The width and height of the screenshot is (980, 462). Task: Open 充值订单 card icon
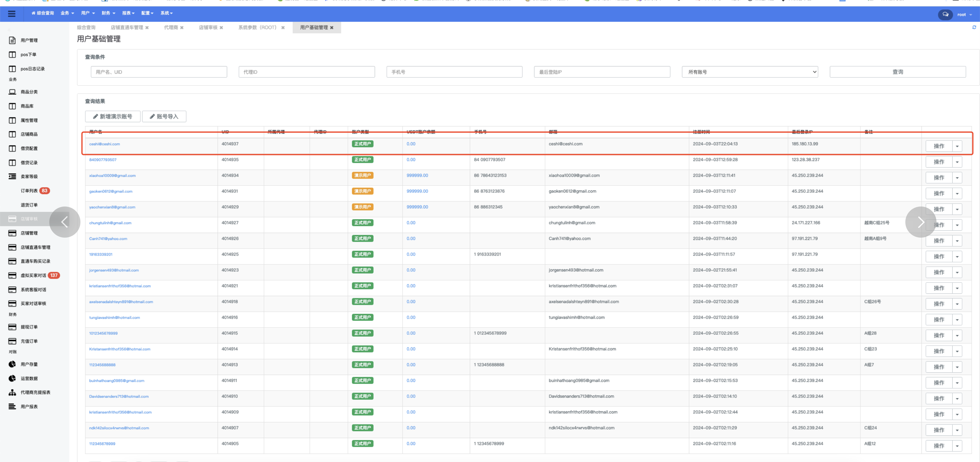click(x=12, y=341)
